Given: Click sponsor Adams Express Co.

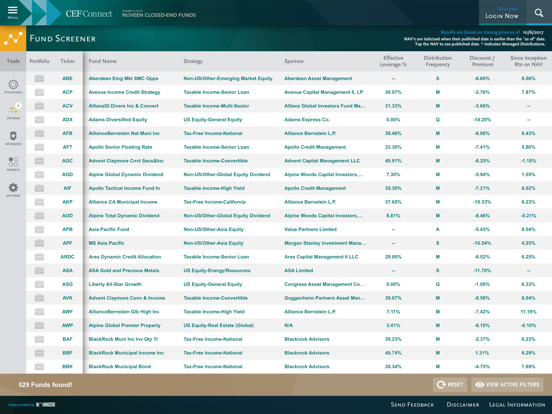Looking at the screenshot, I should click(307, 119).
